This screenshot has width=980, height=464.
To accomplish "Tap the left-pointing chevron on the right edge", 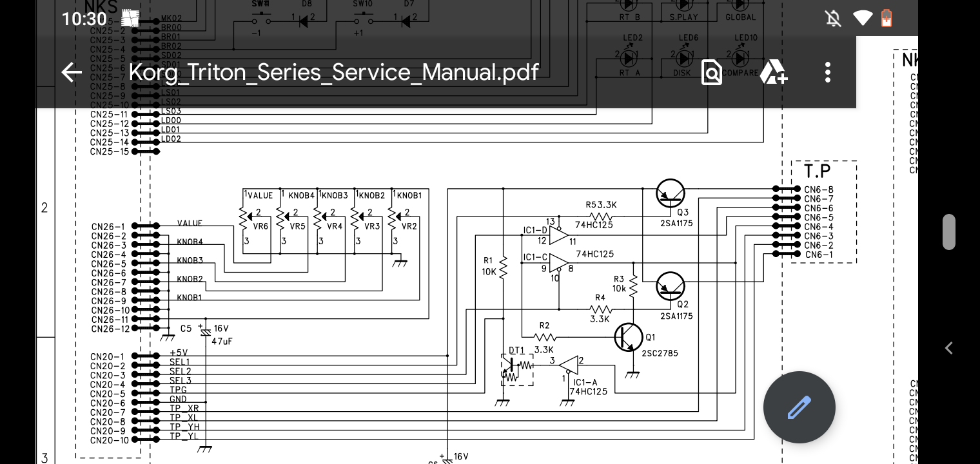I will point(948,348).
